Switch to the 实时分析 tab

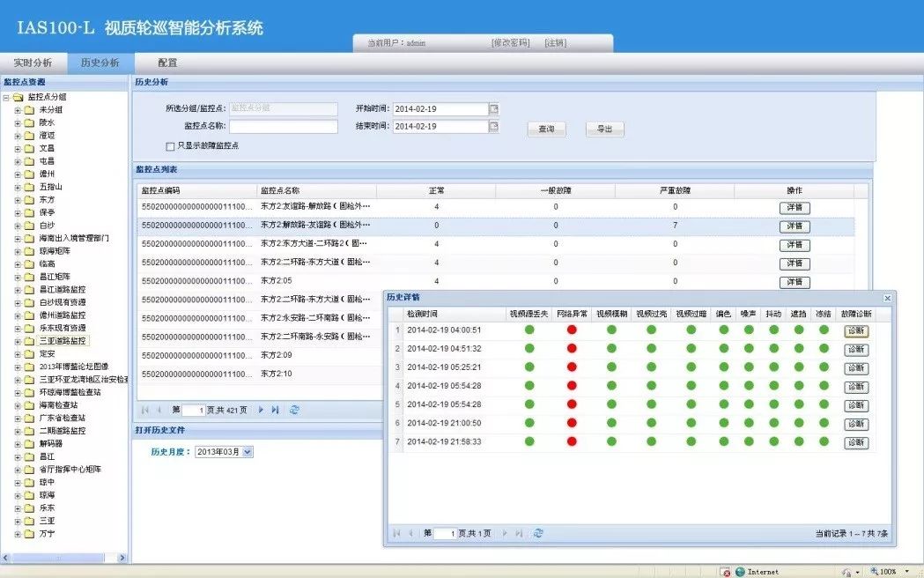(x=33, y=63)
